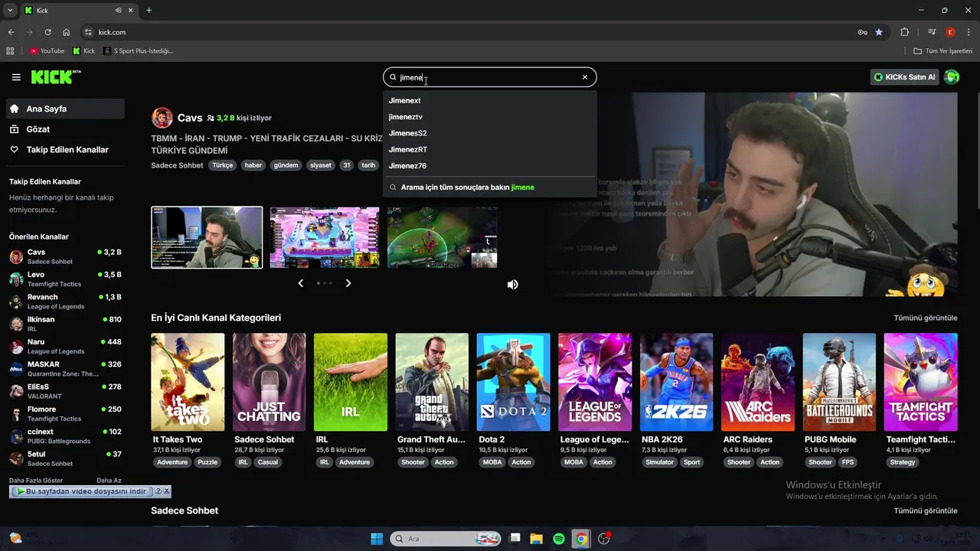This screenshot has width=980, height=551.
Task: Open Naru in recommended channels
Action: [x=65, y=347]
